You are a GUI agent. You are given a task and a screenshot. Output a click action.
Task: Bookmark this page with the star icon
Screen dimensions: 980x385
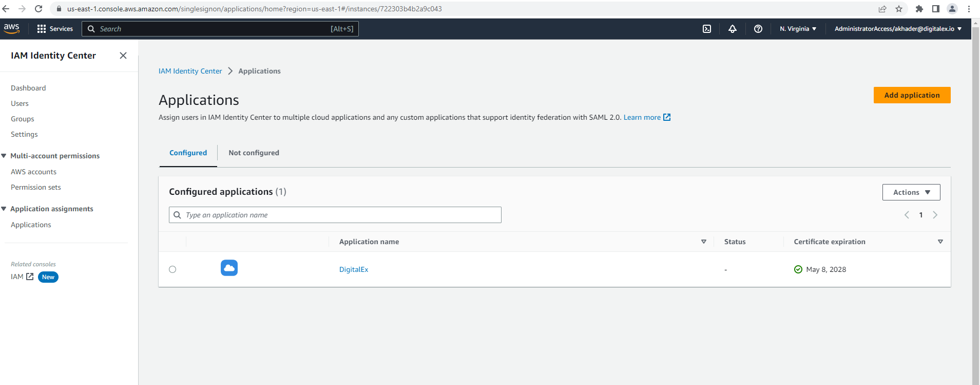coord(899,9)
